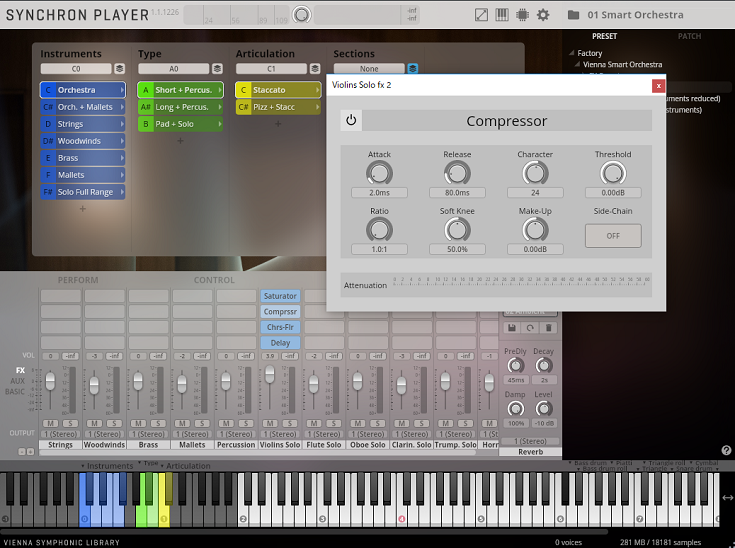Turn the reverb Level knob
The image size is (735, 548).
click(x=544, y=409)
